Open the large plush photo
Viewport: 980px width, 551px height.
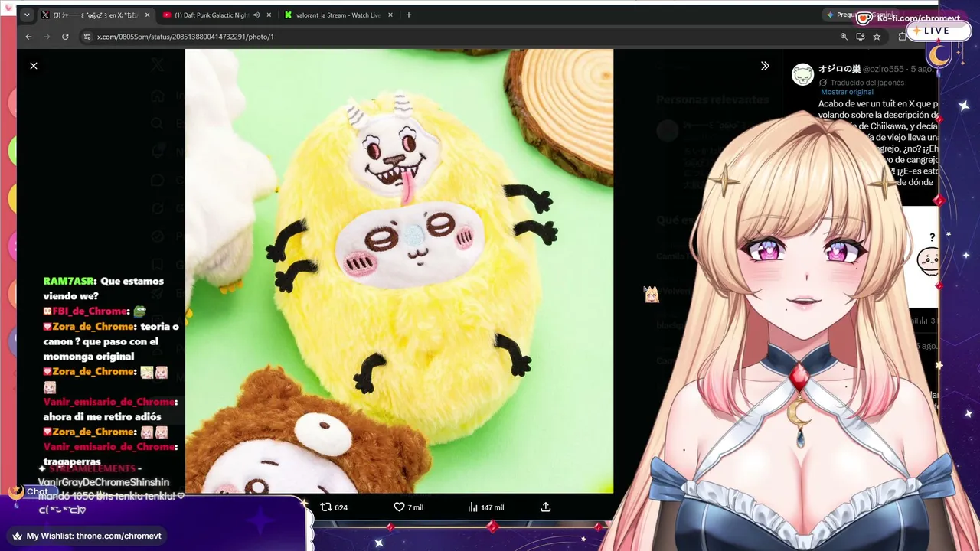tap(399, 271)
